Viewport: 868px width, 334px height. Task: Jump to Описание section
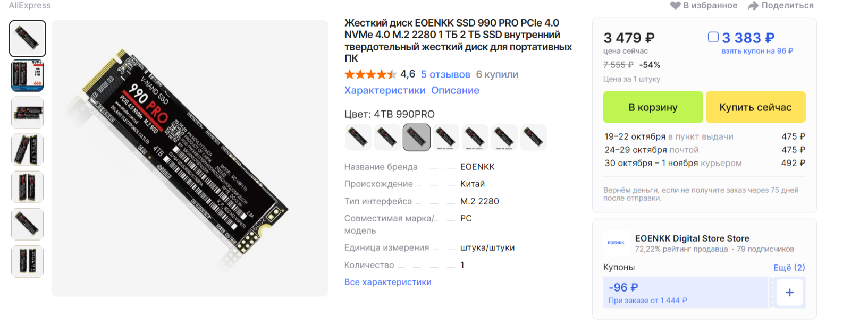(455, 90)
